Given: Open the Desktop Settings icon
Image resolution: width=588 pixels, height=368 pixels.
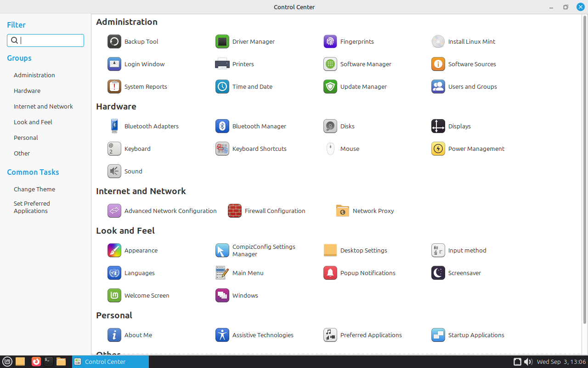Looking at the screenshot, I should 330,250.
